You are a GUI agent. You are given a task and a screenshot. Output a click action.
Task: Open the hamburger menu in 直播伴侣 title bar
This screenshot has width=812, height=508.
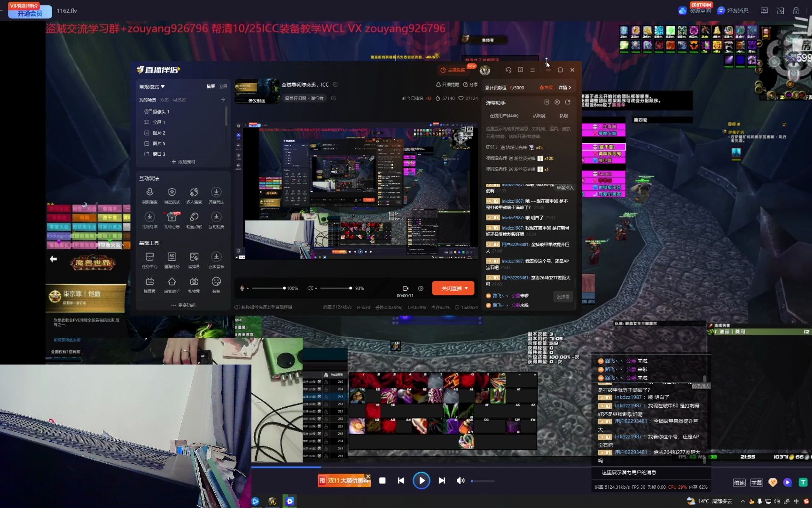(532, 70)
